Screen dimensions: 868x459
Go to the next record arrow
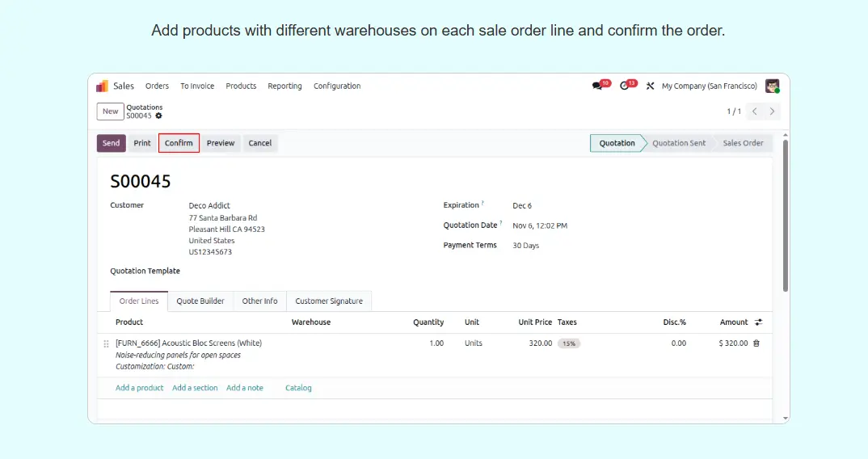click(x=773, y=112)
